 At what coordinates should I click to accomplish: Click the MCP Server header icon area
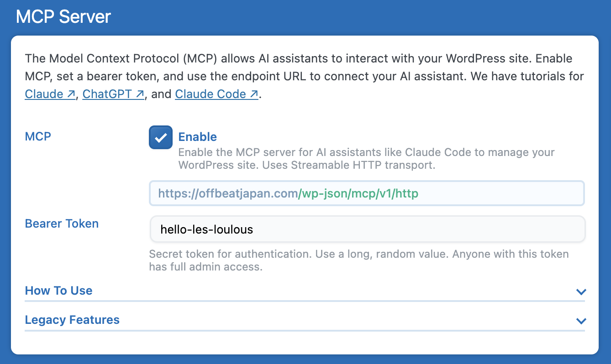63,16
